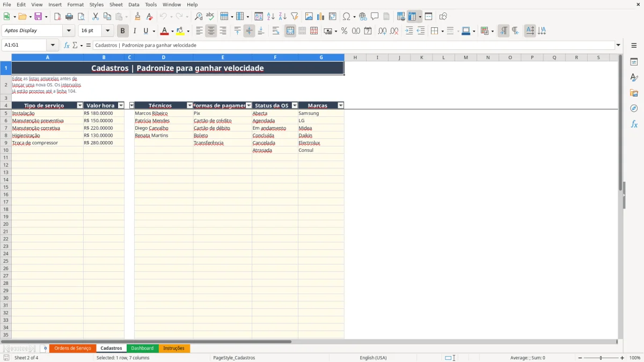Open the Sheet menu

click(x=116, y=4)
